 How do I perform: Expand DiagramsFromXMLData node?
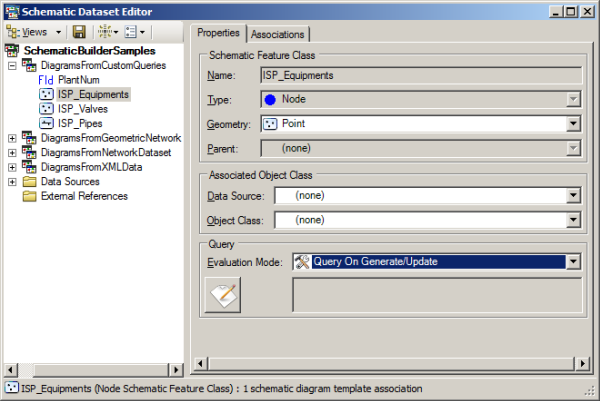click(12, 167)
